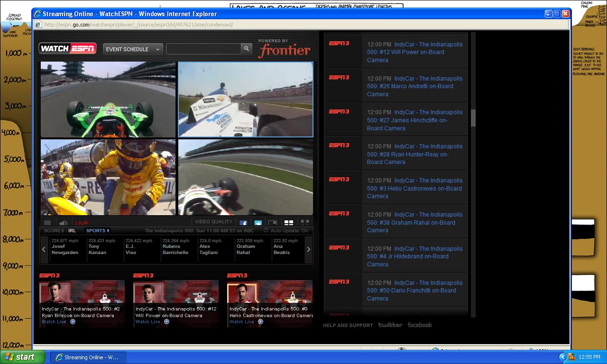
Task: Switch to the multi-view grid layout icon
Action: pos(288,223)
